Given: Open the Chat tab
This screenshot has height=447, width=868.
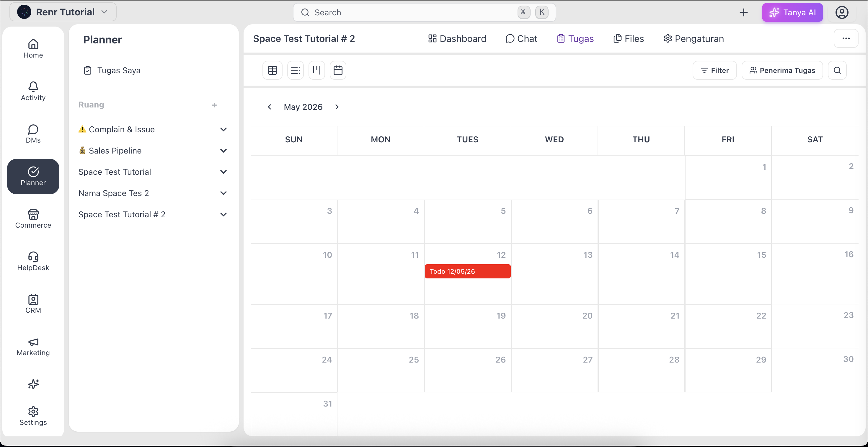Looking at the screenshot, I should coord(521,39).
